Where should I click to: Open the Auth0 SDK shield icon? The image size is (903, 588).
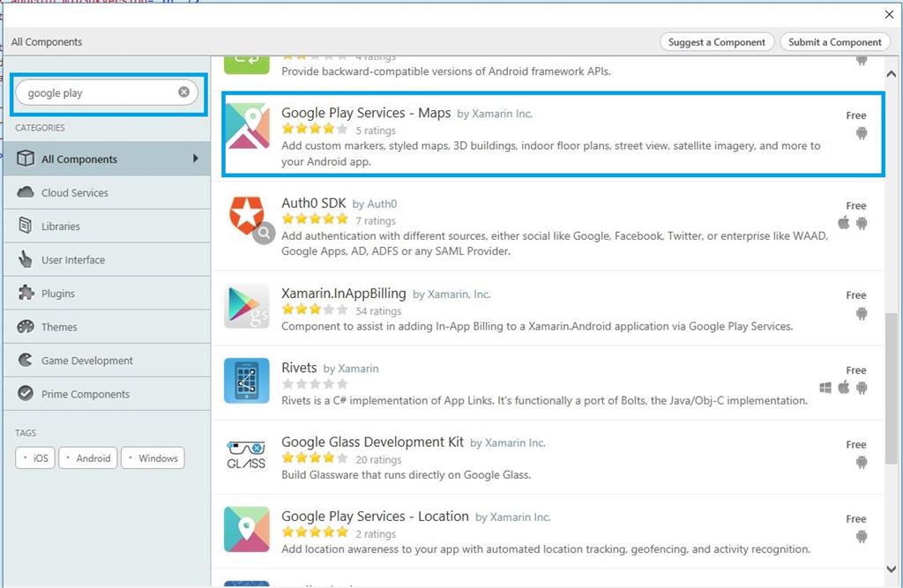pyautogui.click(x=247, y=215)
